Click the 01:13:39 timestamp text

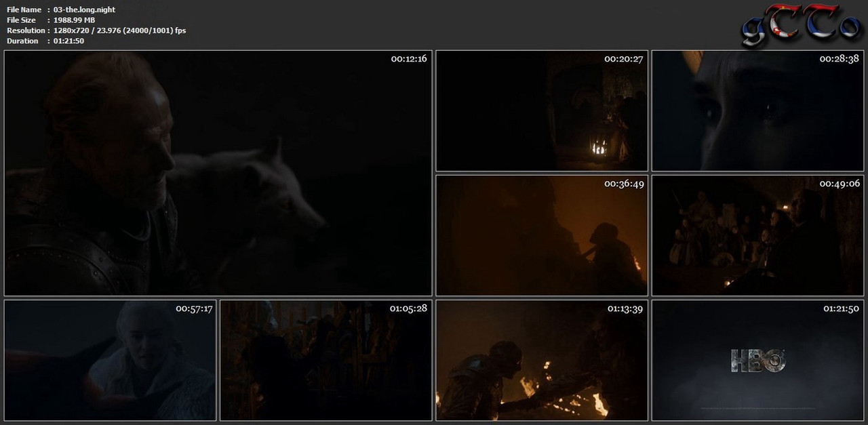coord(625,308)
